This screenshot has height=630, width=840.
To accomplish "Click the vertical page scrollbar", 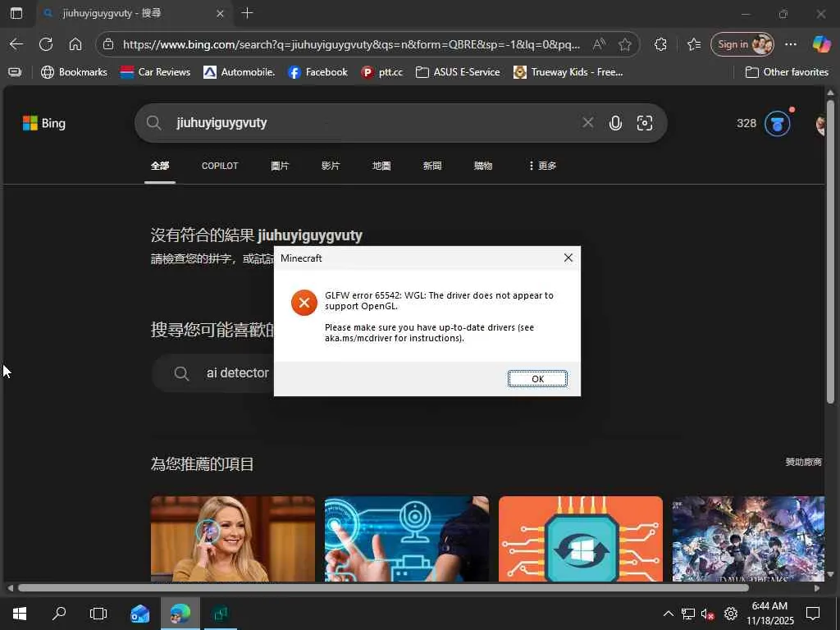I will click(830, 252).
